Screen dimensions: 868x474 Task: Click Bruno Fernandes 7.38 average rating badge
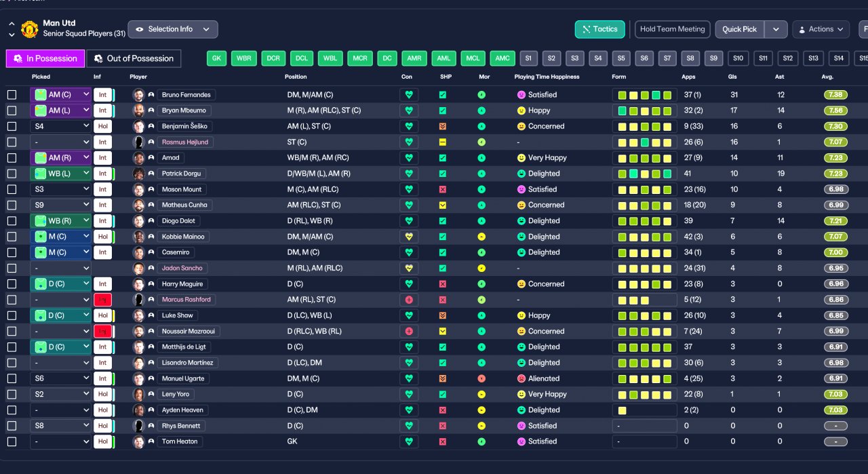[x=836, y=95]
